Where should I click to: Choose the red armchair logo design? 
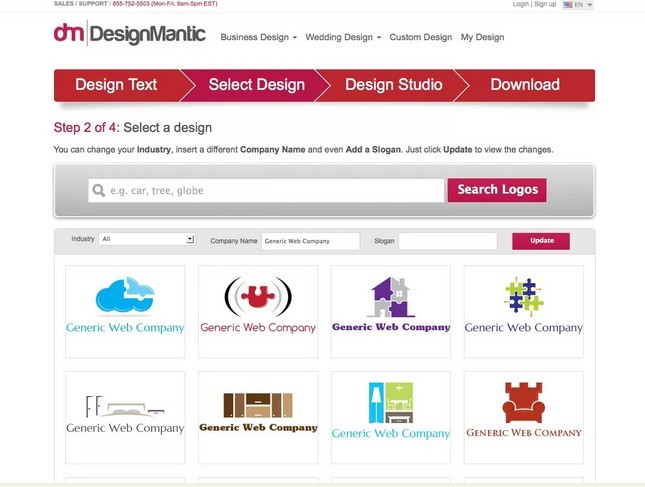click(523, 416)
